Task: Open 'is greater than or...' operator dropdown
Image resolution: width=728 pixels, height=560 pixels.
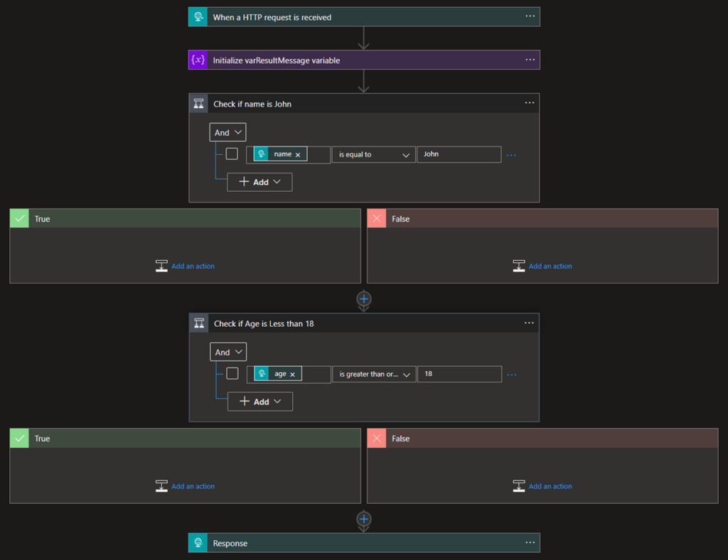Action: (374, 374)
